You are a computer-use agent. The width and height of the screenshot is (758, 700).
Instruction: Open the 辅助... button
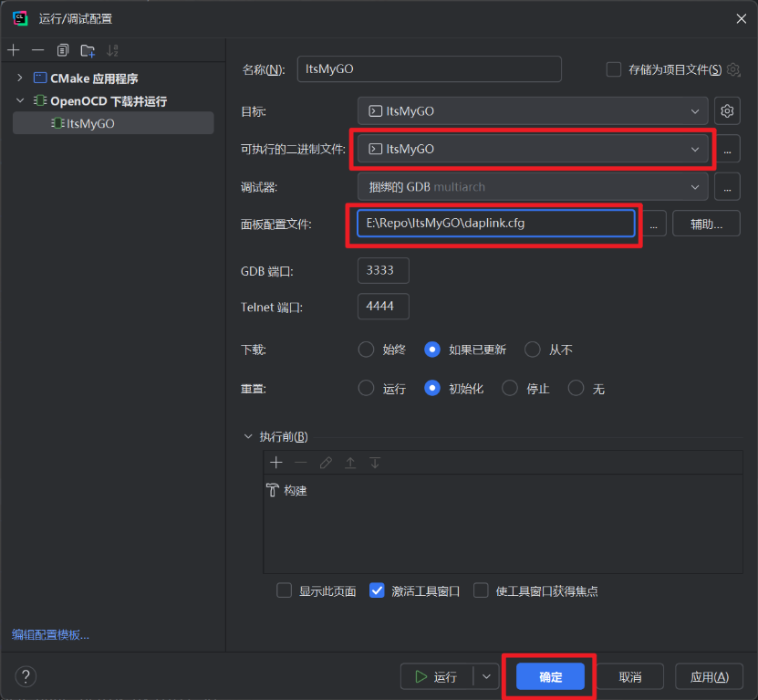tap(706, 224)
